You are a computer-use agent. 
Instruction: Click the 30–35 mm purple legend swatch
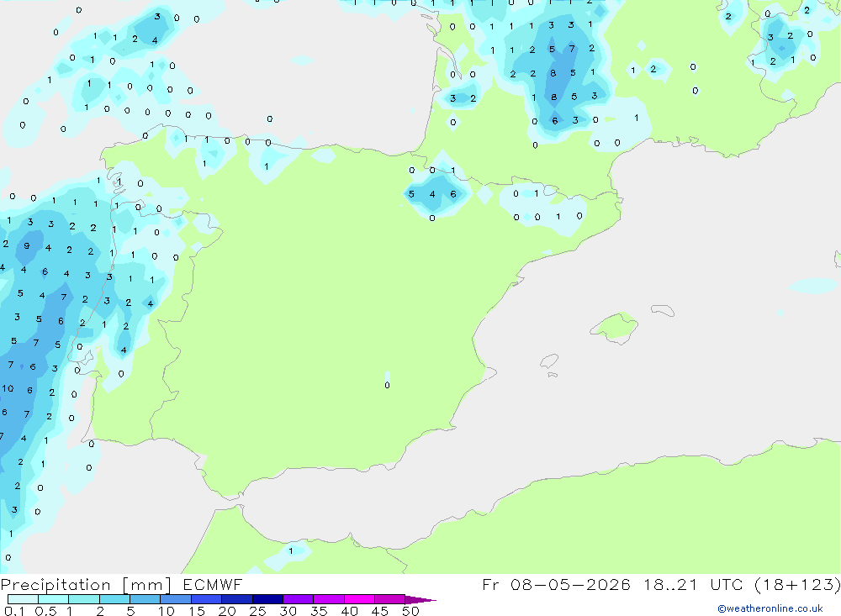(298, 599)
